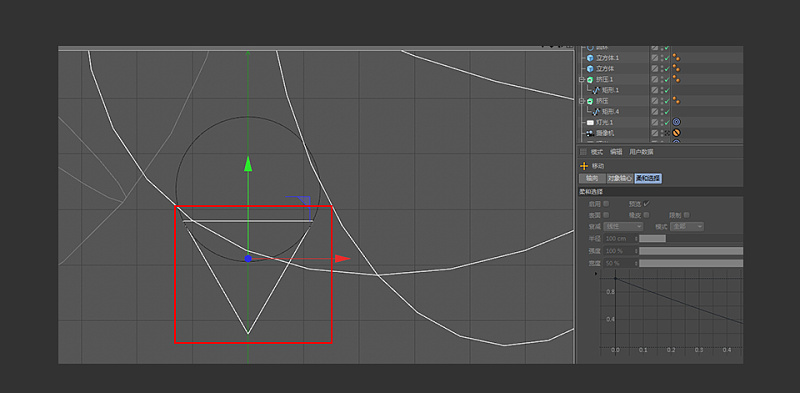Select the 矩形.1 spline icon
The image size is (800, 393).
(596, 90)
